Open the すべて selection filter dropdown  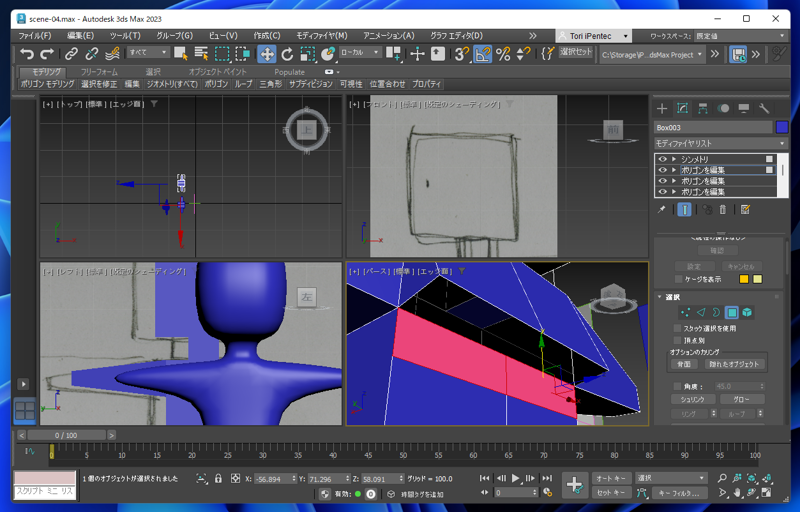(x=148, y=52)
